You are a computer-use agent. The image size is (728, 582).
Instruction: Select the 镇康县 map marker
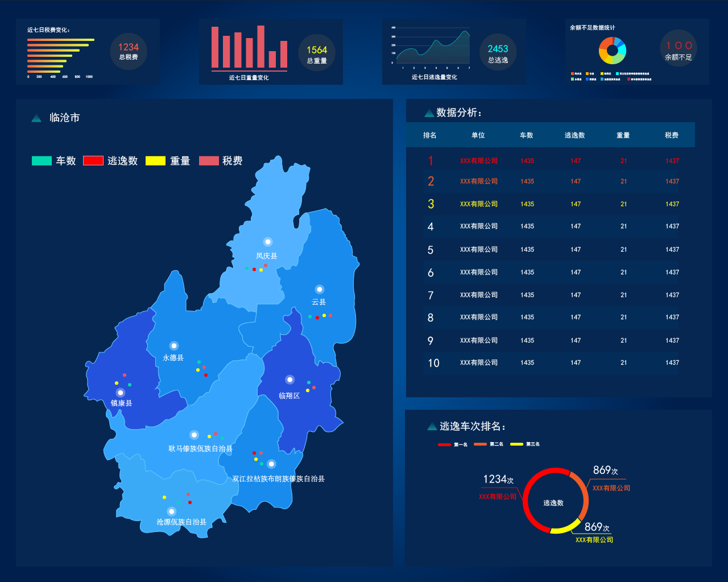pos(120,393)
